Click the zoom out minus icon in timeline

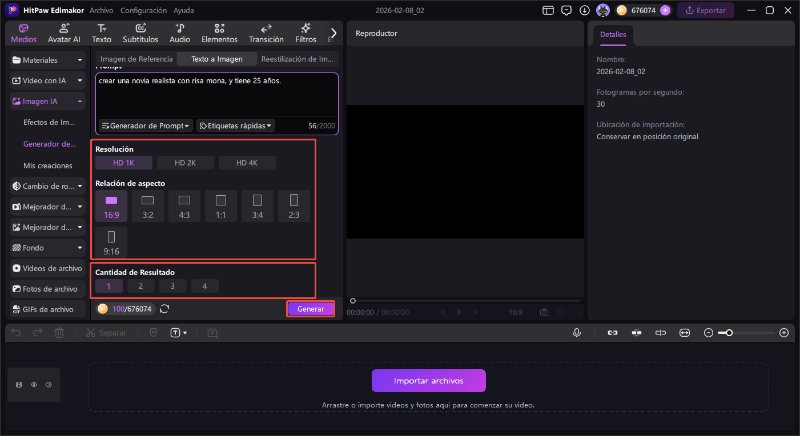[709, 332]
